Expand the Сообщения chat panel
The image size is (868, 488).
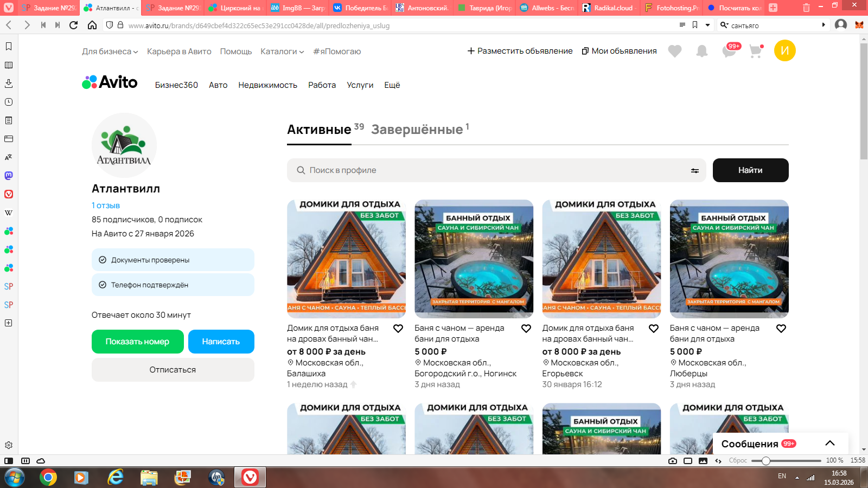click(x=830, y=444)
